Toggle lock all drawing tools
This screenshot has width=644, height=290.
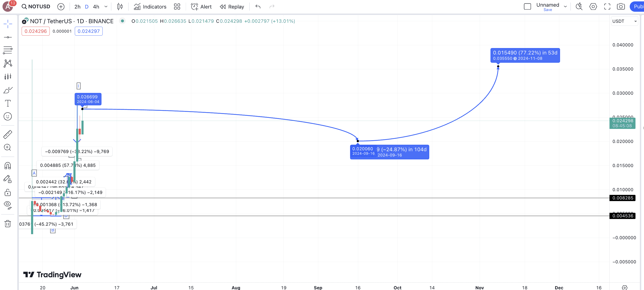8,192
